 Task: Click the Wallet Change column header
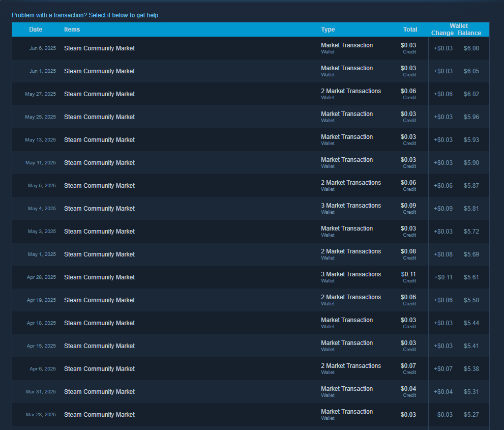[x=442, y=33]
